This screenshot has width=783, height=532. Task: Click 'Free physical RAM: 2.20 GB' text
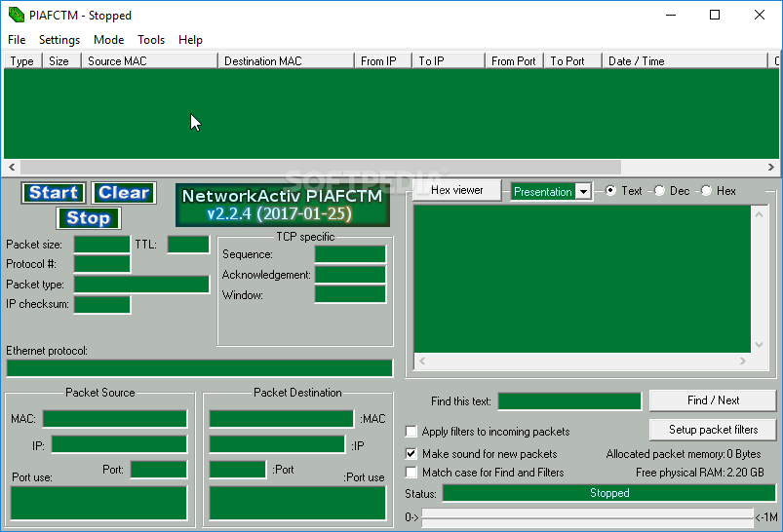pos(699,473)
